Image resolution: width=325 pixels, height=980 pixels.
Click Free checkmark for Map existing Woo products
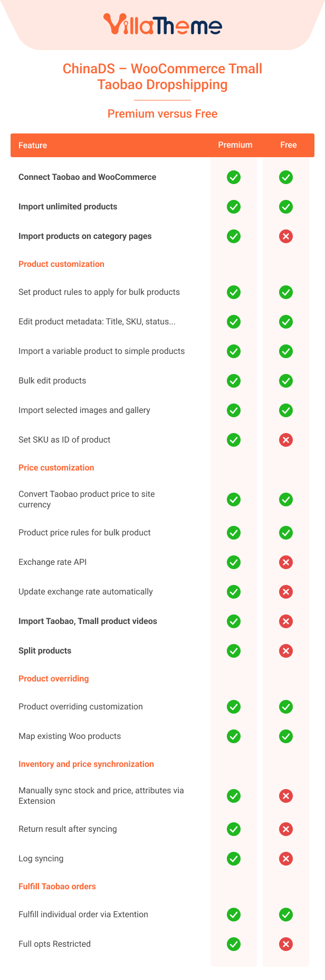(x=286, y=736)
